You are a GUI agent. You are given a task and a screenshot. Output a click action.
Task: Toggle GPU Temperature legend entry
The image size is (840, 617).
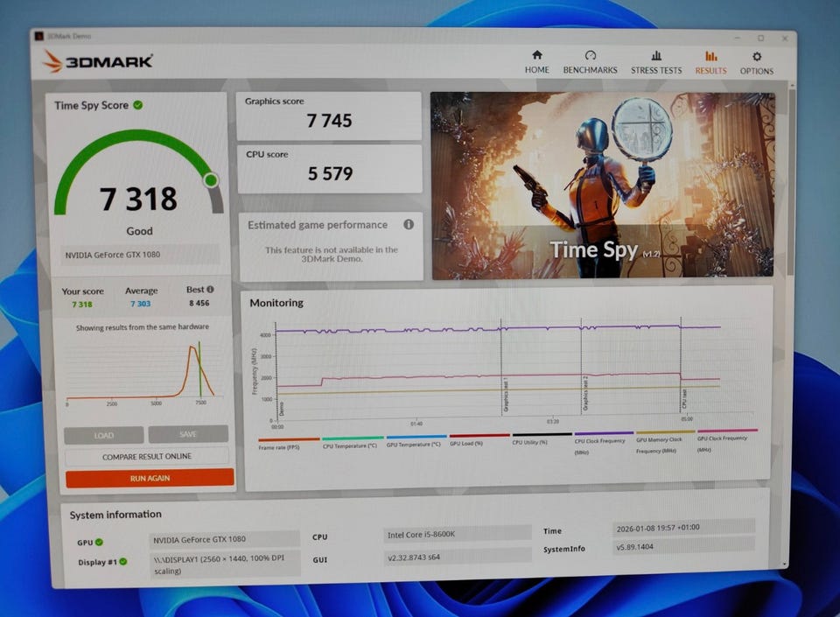click(x=415, y=441)
